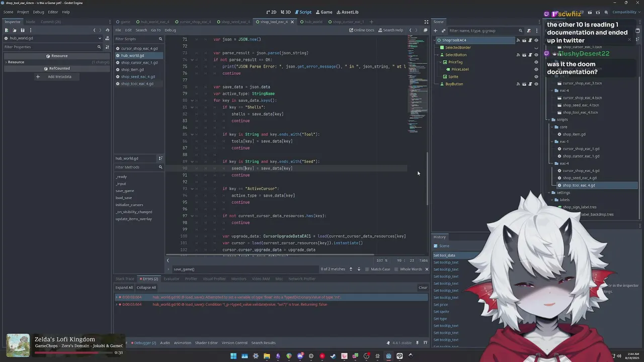Open the Scene menu in menu bar
The height and width of the screenshot is (362, 644).
click(9, 12)
